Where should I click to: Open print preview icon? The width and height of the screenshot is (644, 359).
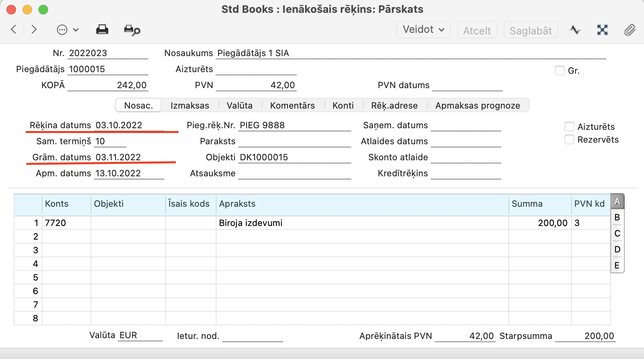[x=132, y=30]
